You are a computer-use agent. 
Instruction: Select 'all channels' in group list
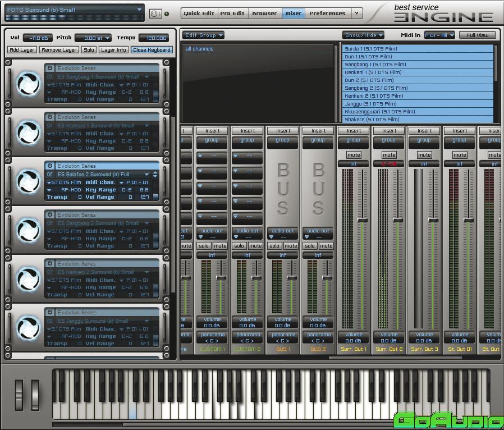pyautogui.click(x=200, y=49)
